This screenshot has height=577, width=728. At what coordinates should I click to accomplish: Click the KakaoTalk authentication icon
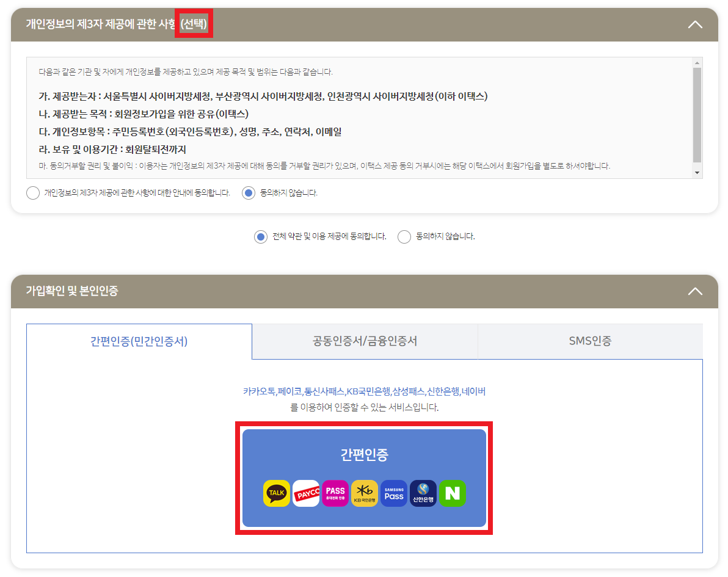(276, 493)
